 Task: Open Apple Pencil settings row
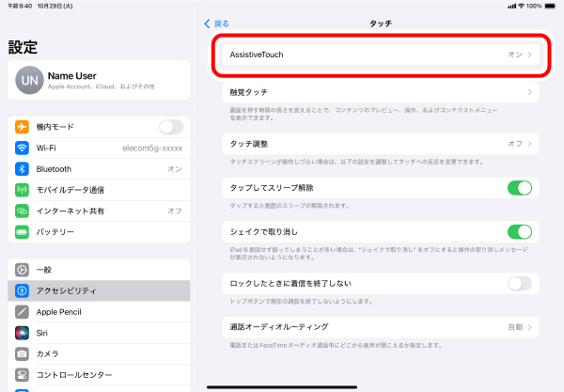[x=99, y=312]
